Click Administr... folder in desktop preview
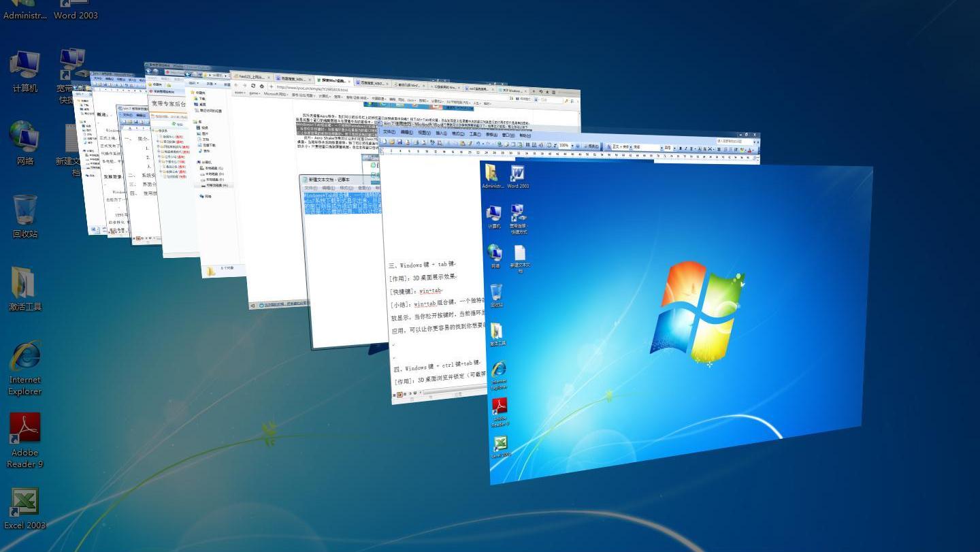The image size is (980, 552). pos(493,176)
